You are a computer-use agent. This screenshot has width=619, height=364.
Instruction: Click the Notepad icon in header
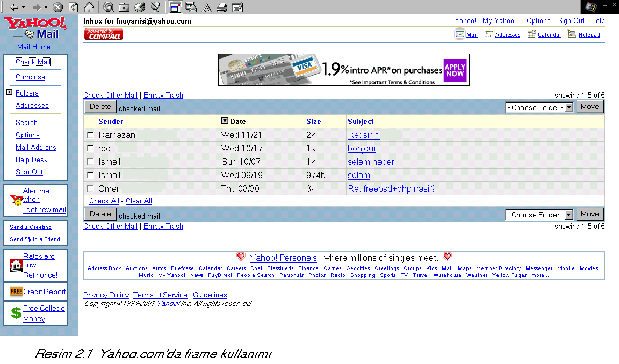click(x=572, y=34)
